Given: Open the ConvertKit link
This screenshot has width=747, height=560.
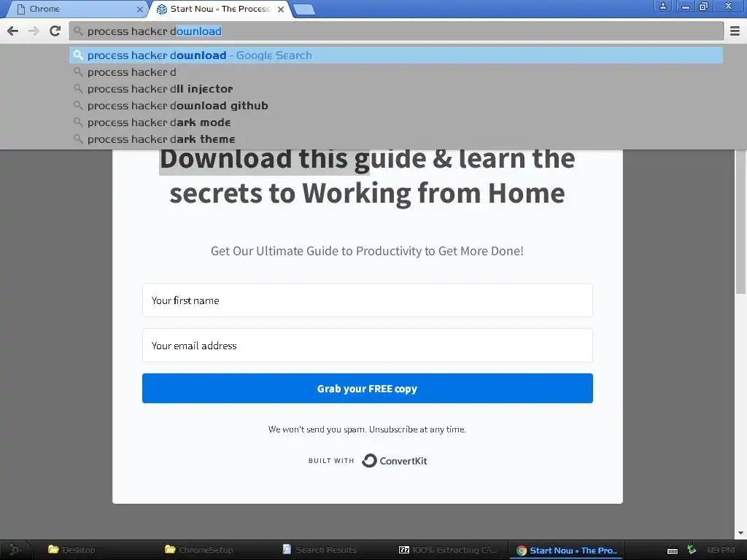Looking at the screenshot, I should [395, 461].
